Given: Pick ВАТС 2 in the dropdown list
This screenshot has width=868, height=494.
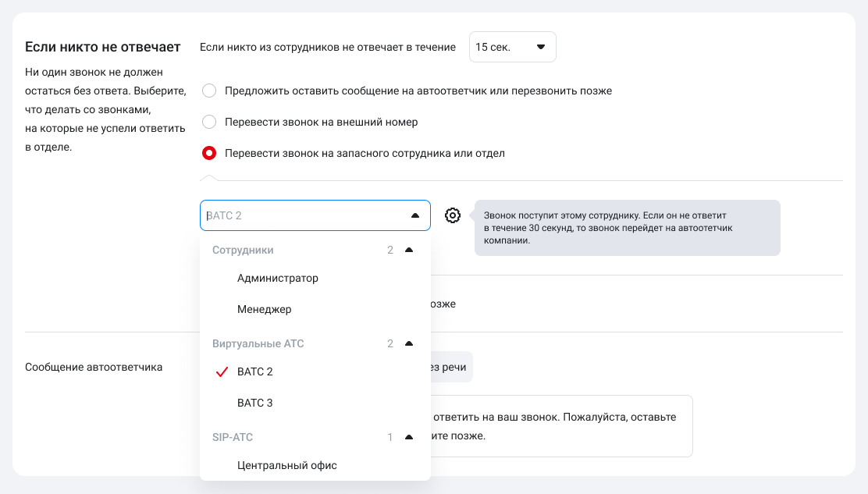Looking at the screenshot, I should [255, 371].
